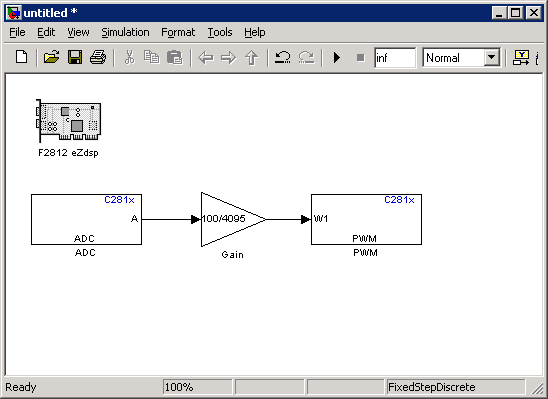Save the model with the floppy icon
548x399 pixels.
[75, 57]
